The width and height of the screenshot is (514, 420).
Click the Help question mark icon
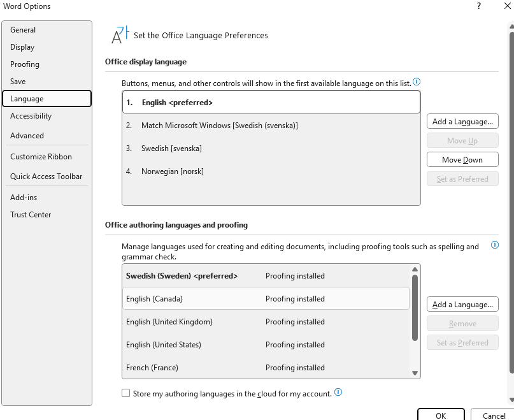[479, 6]
